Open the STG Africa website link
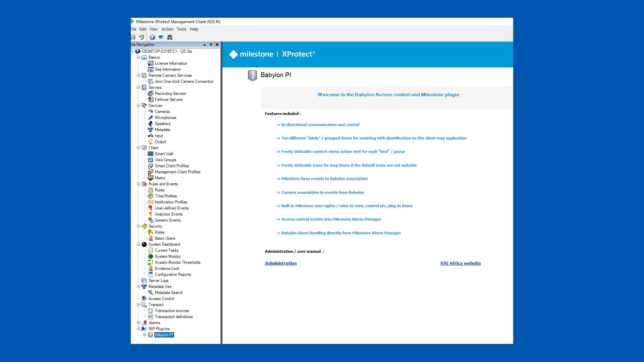This screenshot has height=362, width=644. (x=461, y=263)
